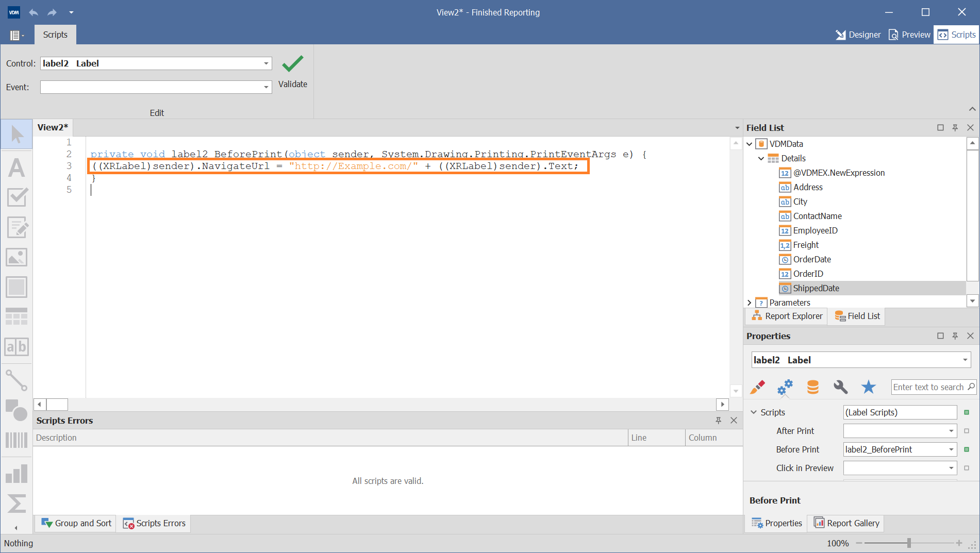Open the Control dropdown showing label2
This screenshot has height=553, width=980.
(x=265, y=63)
